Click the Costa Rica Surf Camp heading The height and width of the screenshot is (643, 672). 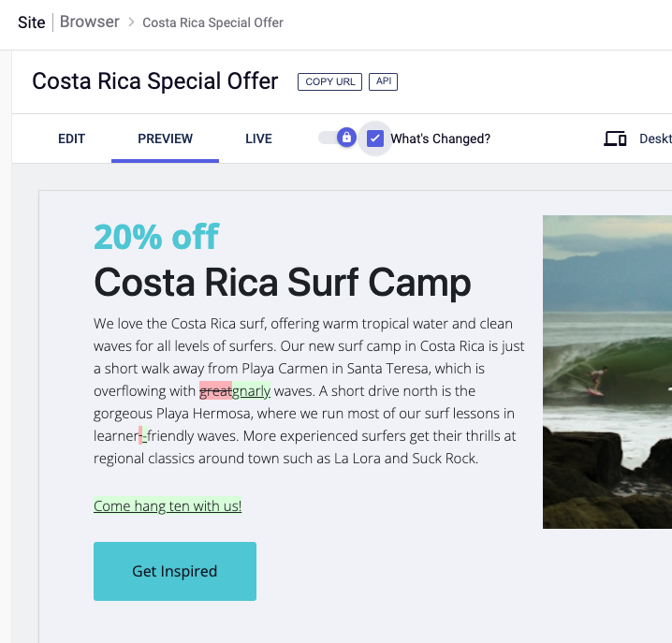(283, 282)
